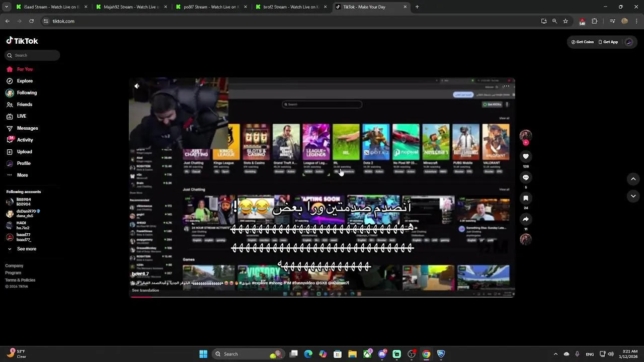Viewport: 644px width, 362px height.
Task: Click the TikTok logo
Action: pyautogui.click(x=22, y=41)
